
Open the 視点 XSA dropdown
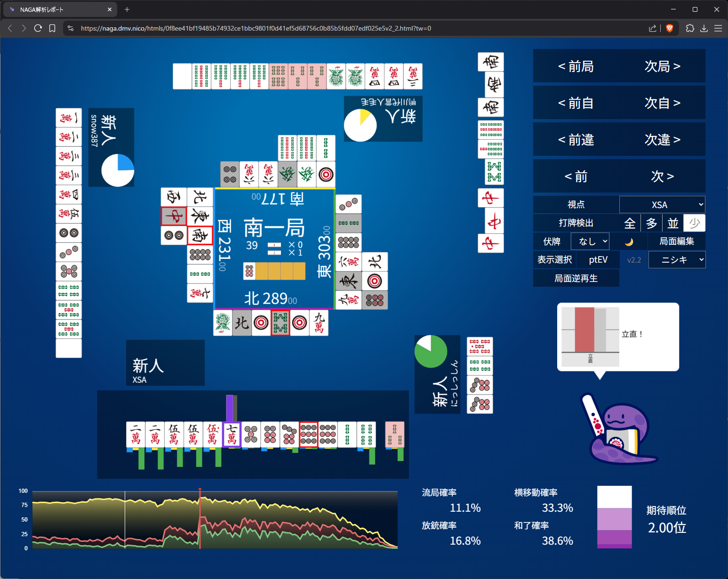[662, 205]
